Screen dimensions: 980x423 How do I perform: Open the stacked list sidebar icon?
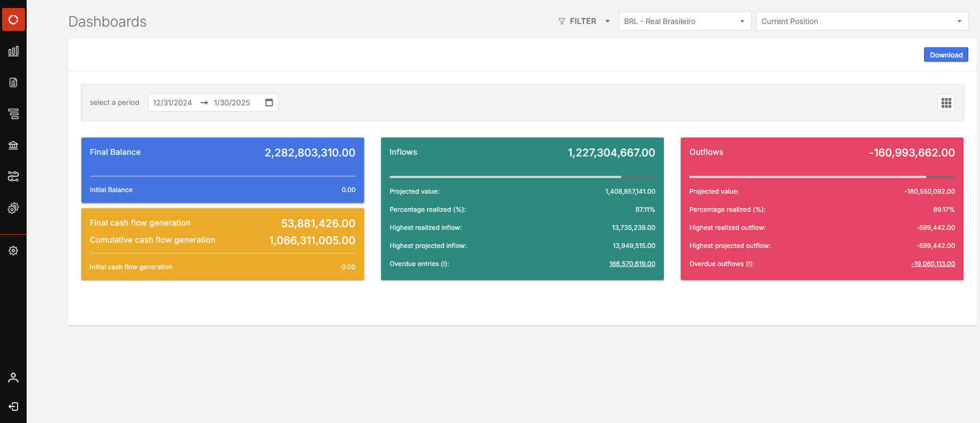coord(13,114)
